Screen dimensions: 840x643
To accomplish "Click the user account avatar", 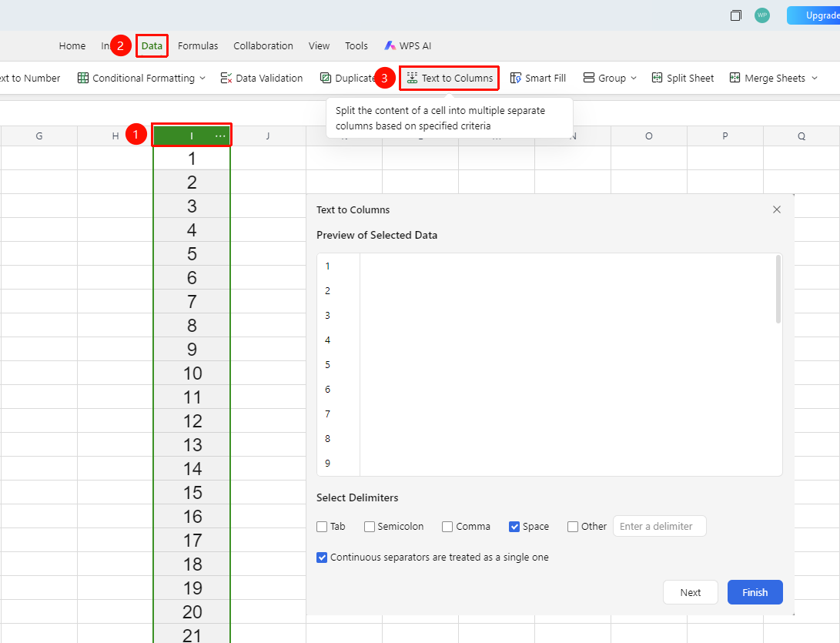I will [761, 15].
